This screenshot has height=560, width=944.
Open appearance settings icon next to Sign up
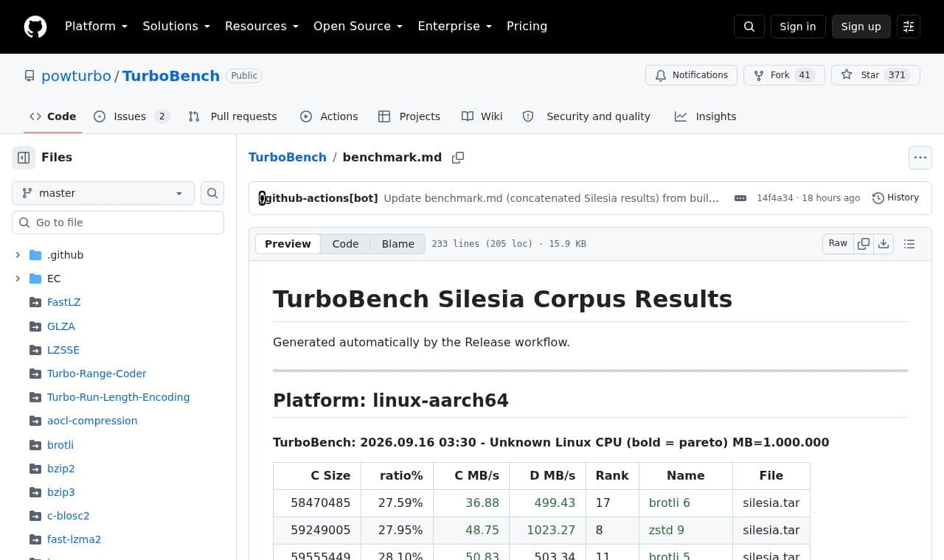[x=909, y=27]
